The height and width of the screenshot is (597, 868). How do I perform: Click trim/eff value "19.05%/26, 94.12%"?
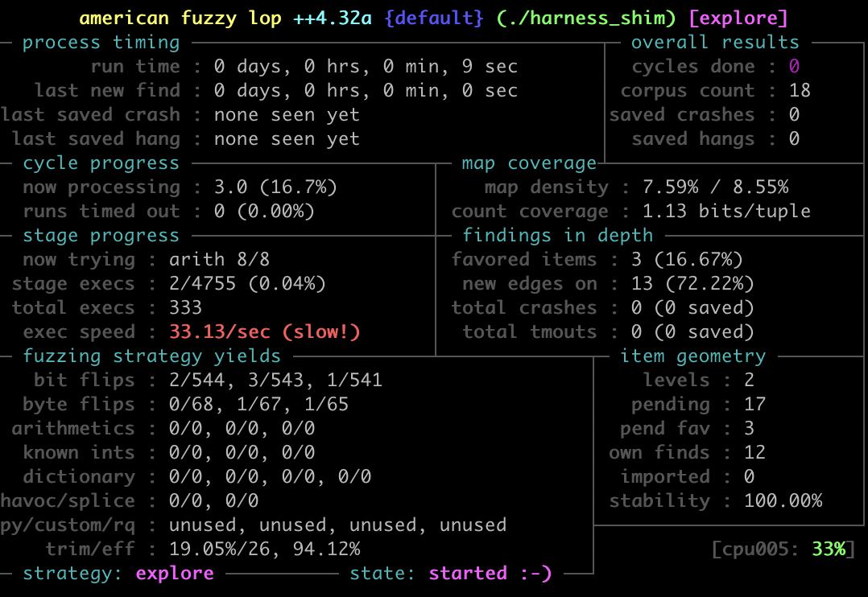[x=265, y=550]
